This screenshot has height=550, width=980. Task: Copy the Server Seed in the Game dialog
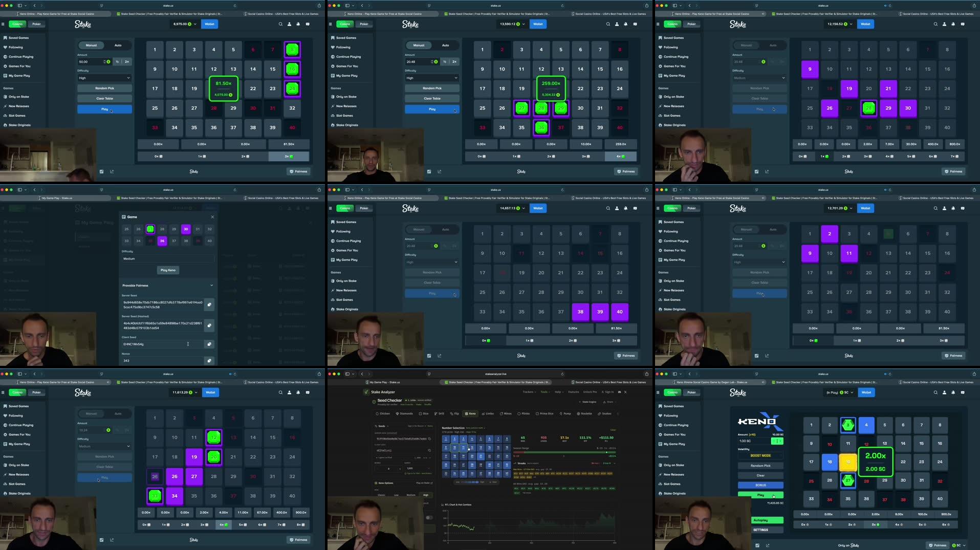pos(209,304)
